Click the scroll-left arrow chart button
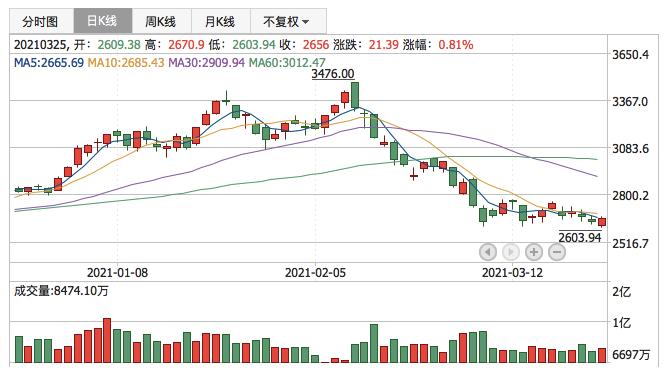 (487, 252)
